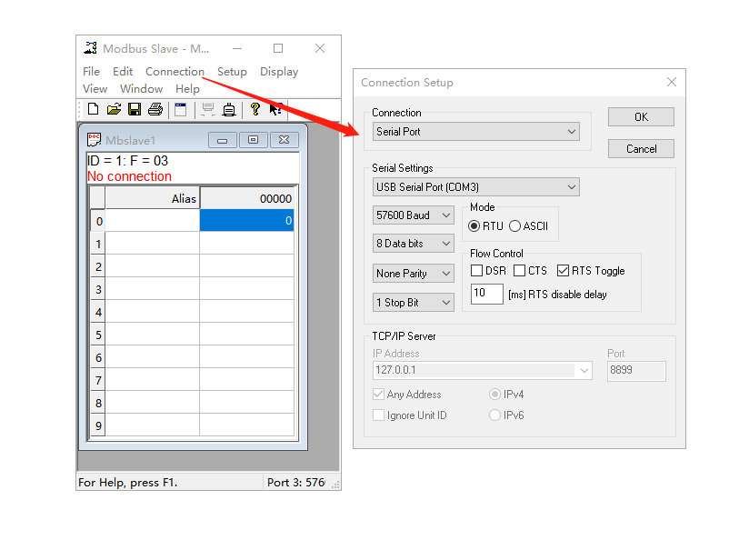Click the RTS disable delay input field
Screen dimensions: 749x560
pos(486,294)
